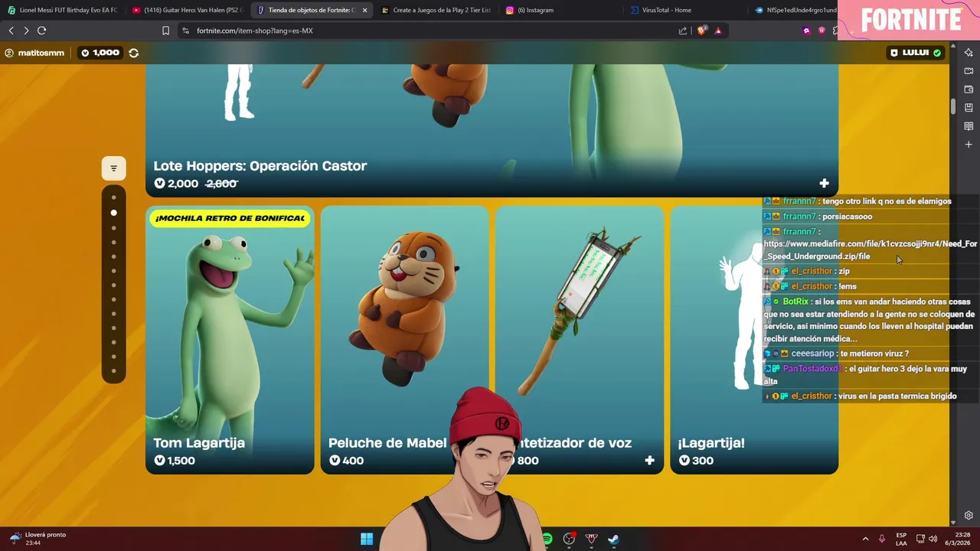This screenshot has height=551, width=980.
Task: Expand Lote Hoppers bundle with plus icon
Action: 824,183
